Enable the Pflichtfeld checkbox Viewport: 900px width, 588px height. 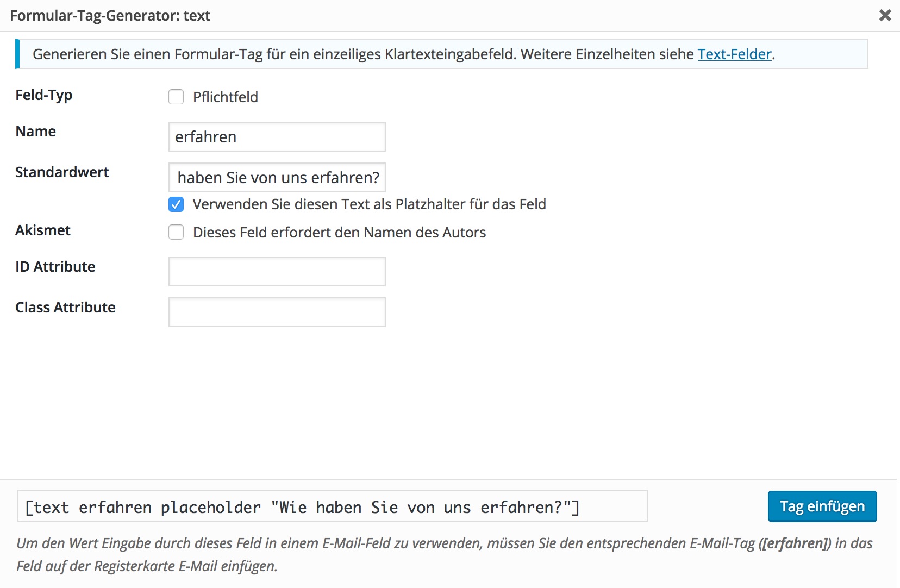176,97
